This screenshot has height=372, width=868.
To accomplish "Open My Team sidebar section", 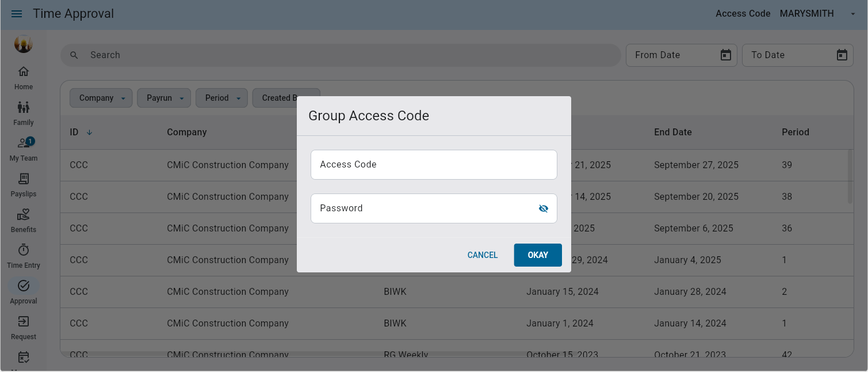I will 24,149.
